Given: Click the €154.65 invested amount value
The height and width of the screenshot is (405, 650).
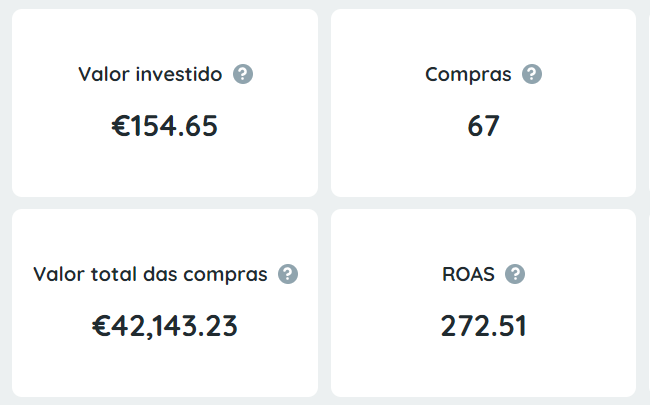Looking at the screenshot, I should click(165, 126).
